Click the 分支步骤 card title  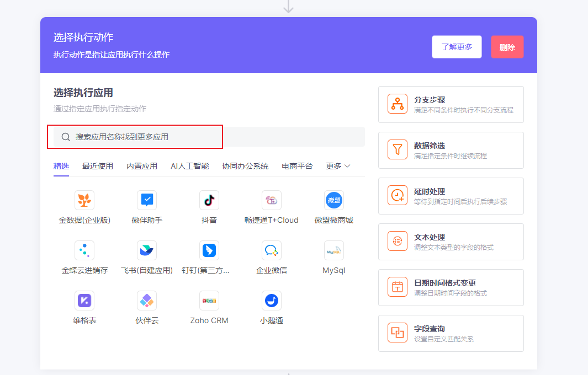pyautogui.click(x=430, y=100)
